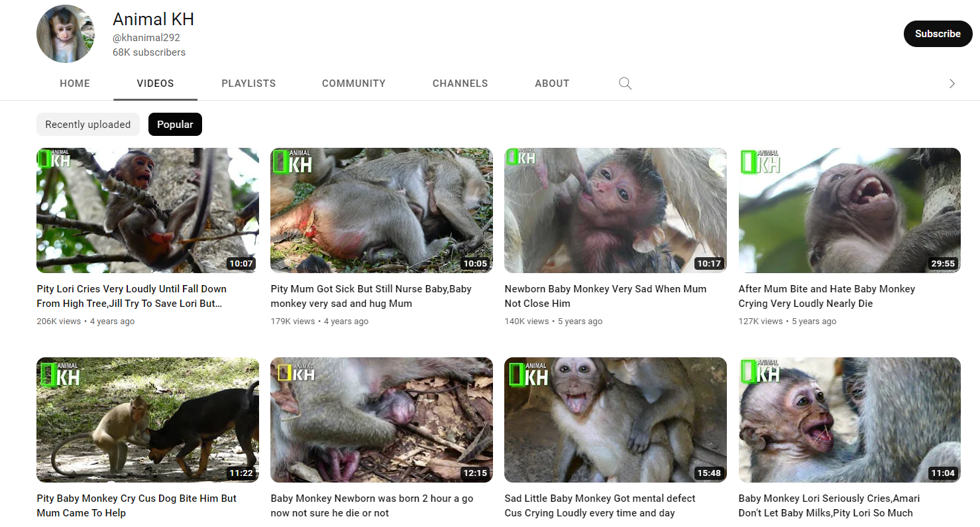Click the right chevron to scroll tabs
980x527 pixels.
952,84
